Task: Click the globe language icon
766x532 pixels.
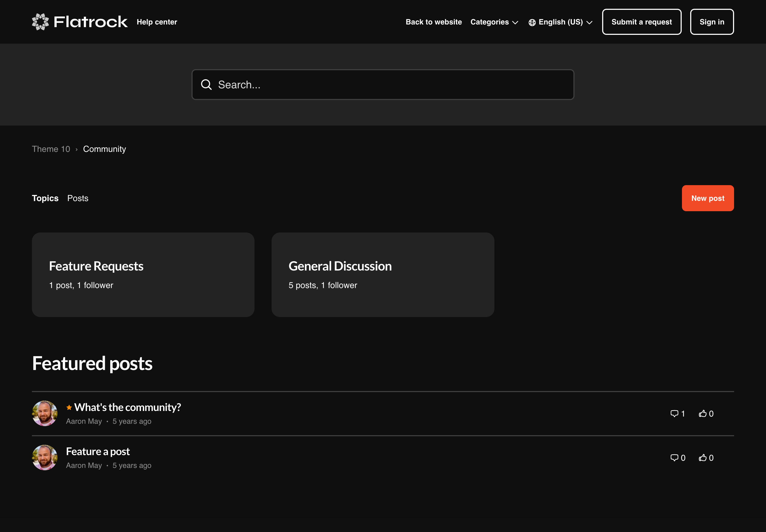Action: click(x=532, y=22)
